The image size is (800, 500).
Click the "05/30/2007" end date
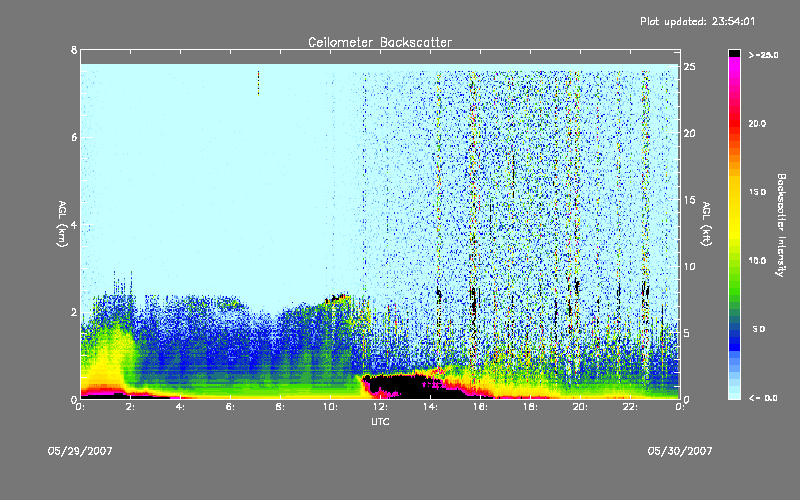point(680,451)
